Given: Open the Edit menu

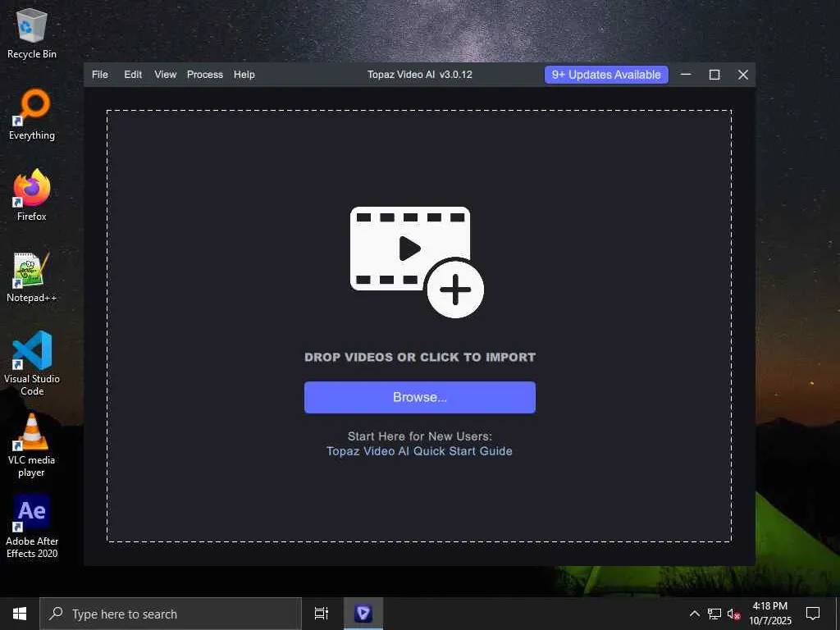Looking at the screenshot, I should pos(133,75).
